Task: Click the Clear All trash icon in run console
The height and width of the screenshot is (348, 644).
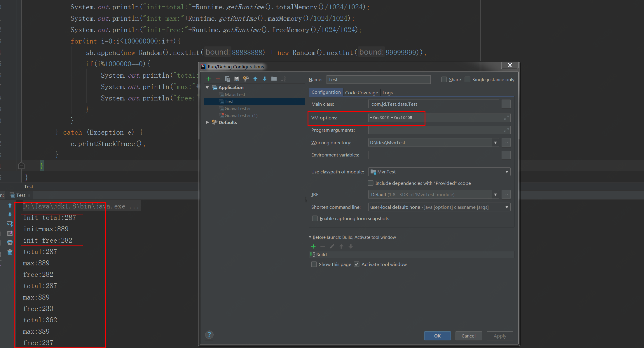Action: (10, 252)
